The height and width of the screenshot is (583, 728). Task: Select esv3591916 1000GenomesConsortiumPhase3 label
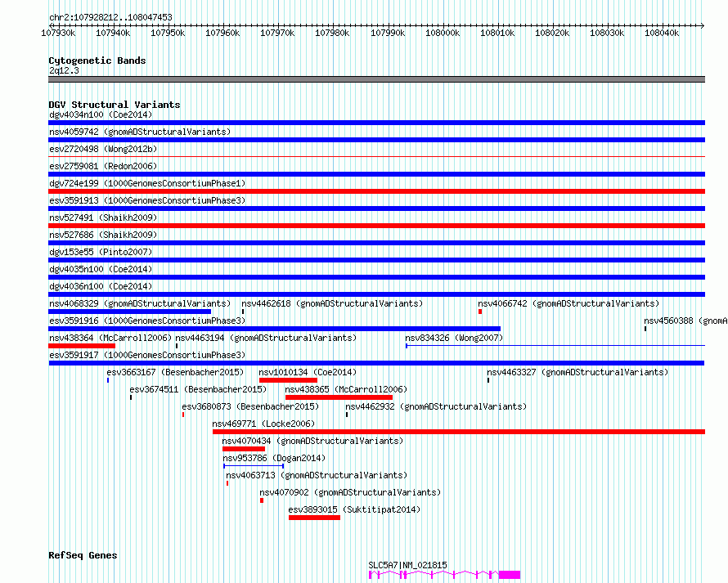click(x=147, y=321)
